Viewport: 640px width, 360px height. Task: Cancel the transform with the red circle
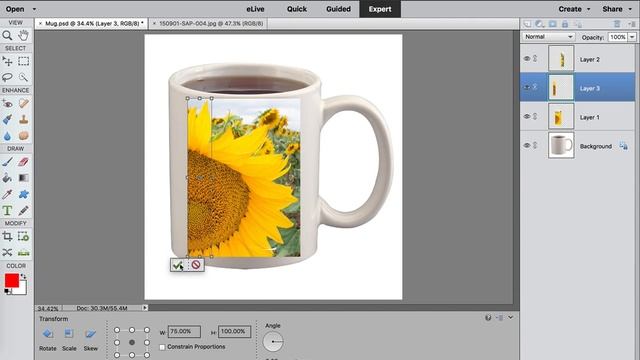[x=196, y=265]
